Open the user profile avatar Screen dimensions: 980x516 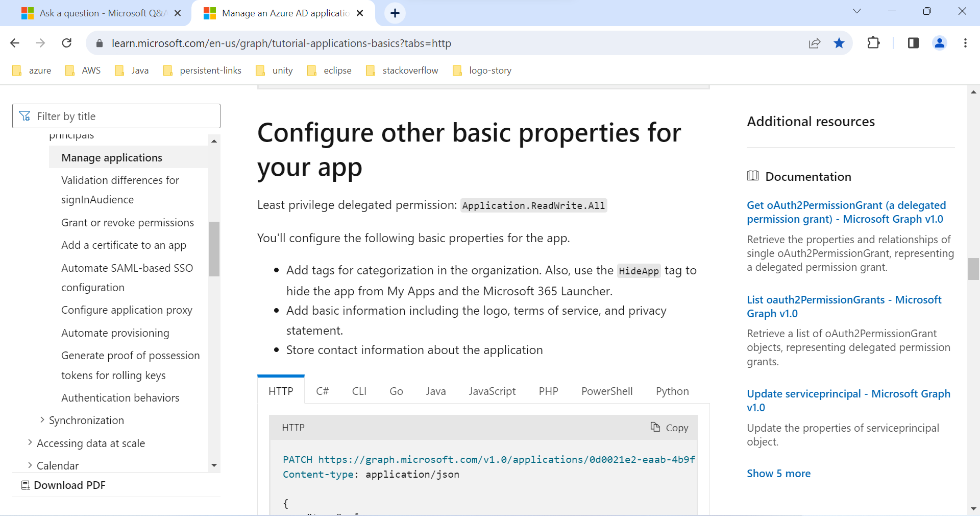pos(940,43)
